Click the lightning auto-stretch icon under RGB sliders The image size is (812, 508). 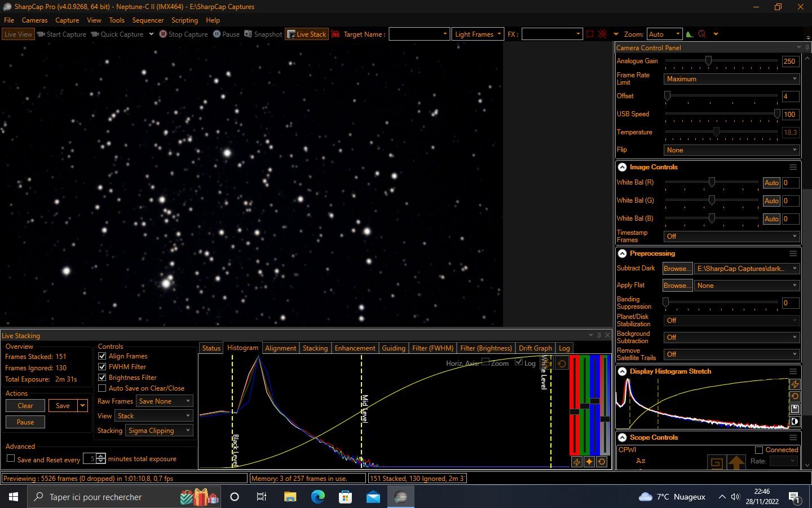(576, 462)
